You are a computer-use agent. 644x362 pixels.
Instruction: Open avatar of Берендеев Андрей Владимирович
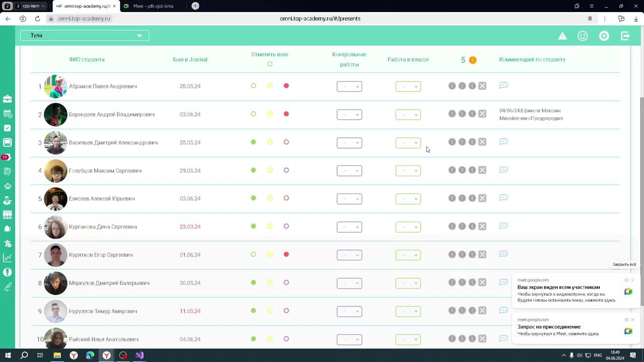[x=55, y=114]
